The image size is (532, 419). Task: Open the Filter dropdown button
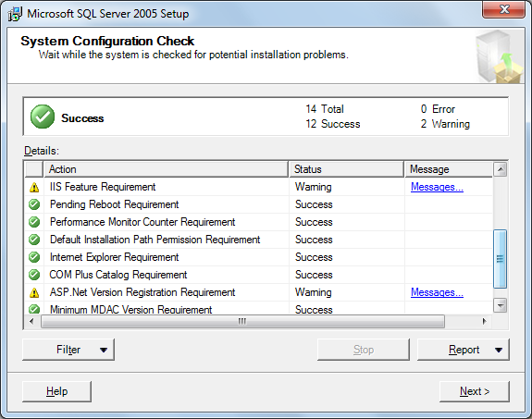tap(68, 350)
